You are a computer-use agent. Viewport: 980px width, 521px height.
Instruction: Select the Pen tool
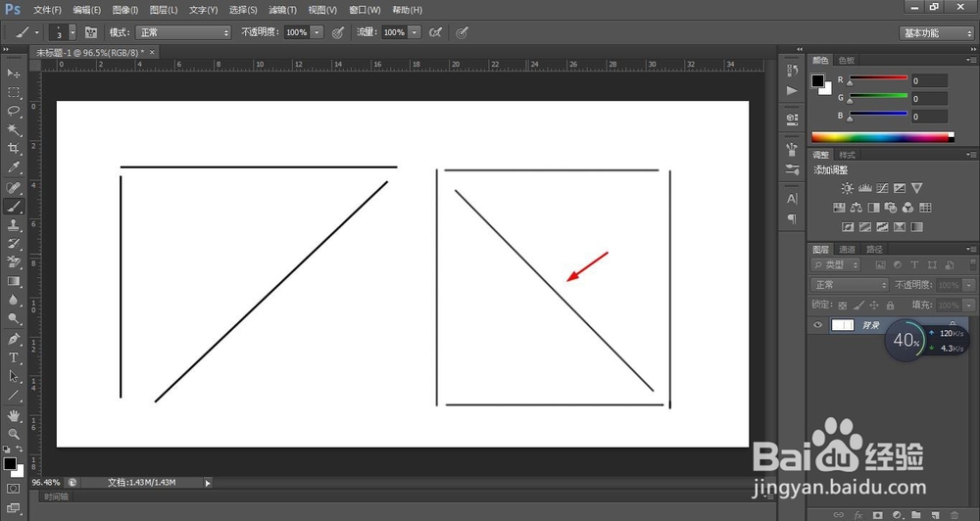pyautogui.click(x=13, y=339)
